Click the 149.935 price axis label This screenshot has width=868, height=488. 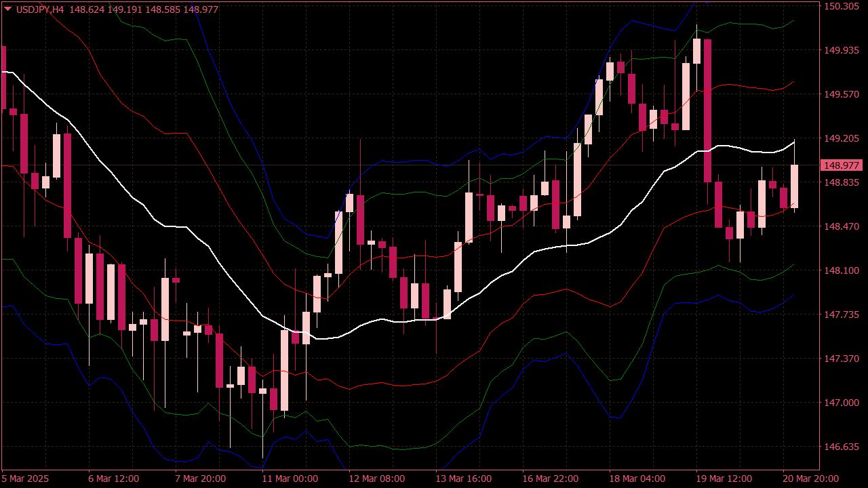pos(841,50)
